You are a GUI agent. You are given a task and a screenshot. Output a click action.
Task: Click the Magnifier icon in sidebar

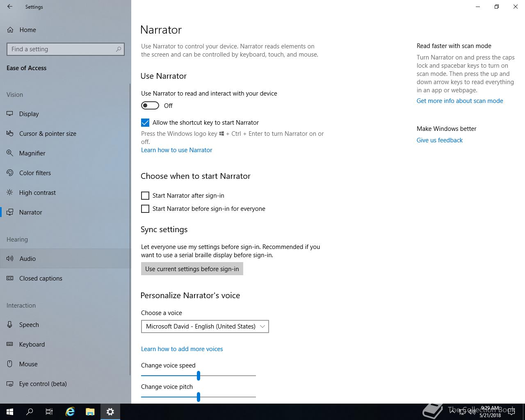[x=10, y=153]
